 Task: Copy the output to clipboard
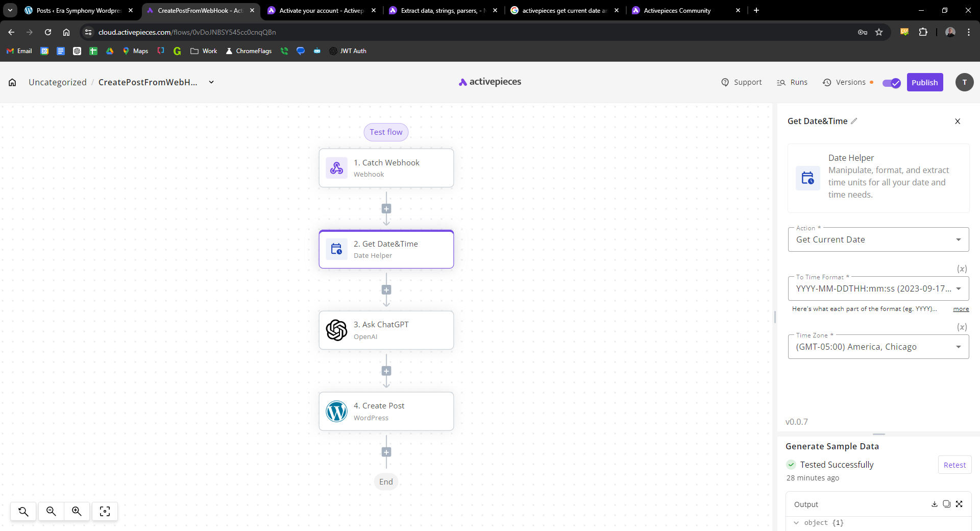pos(946,504)
